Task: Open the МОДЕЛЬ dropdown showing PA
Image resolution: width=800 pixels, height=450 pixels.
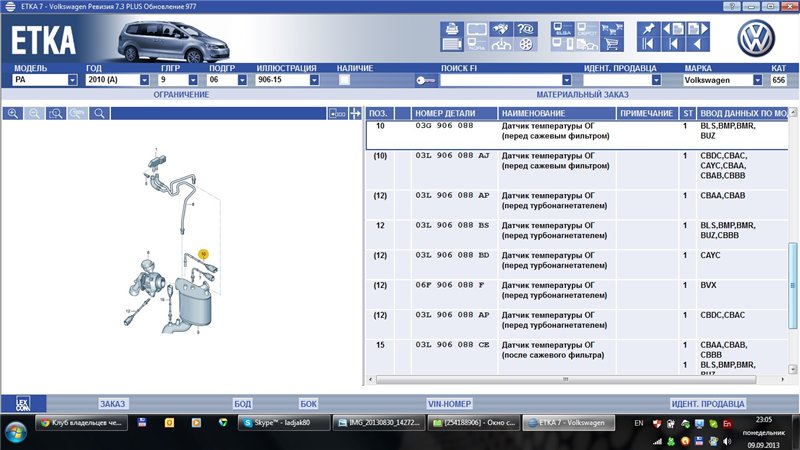Action: point(72,80)
